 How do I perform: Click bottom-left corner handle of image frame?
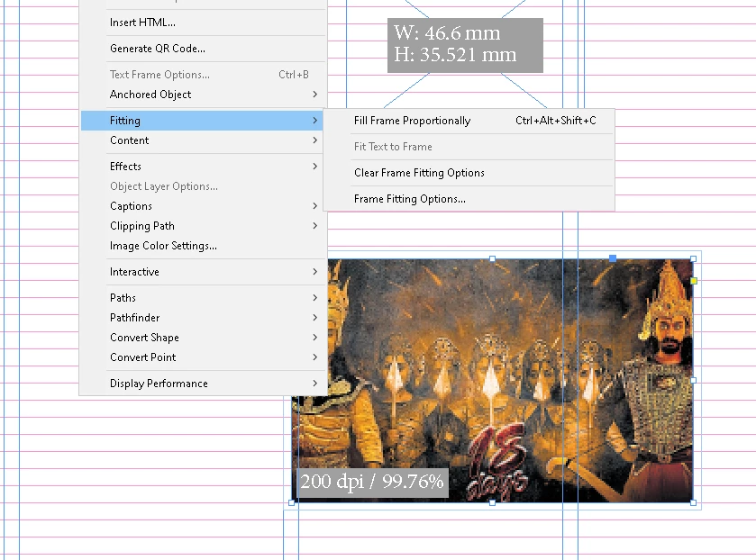point(291,502)
